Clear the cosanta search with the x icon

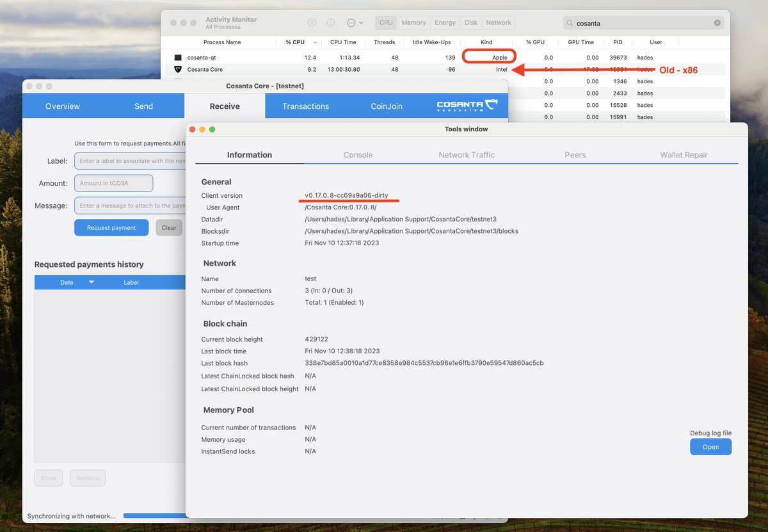[717, 23]
